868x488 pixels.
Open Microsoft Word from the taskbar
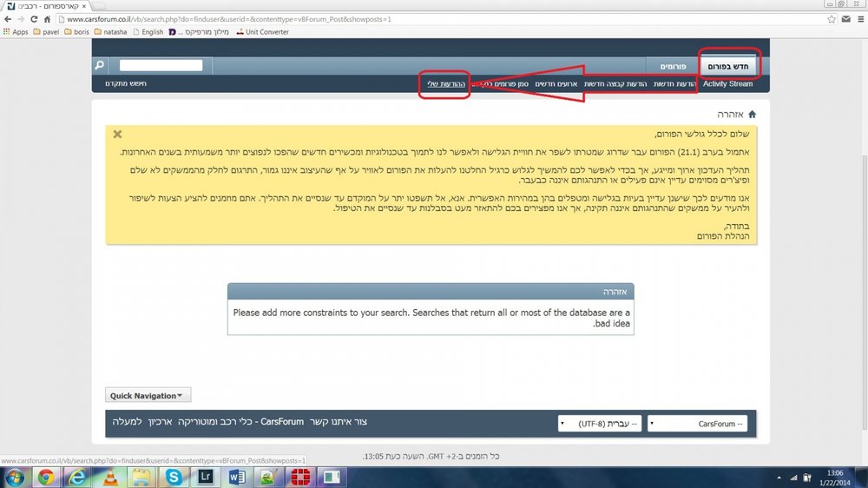237,477
